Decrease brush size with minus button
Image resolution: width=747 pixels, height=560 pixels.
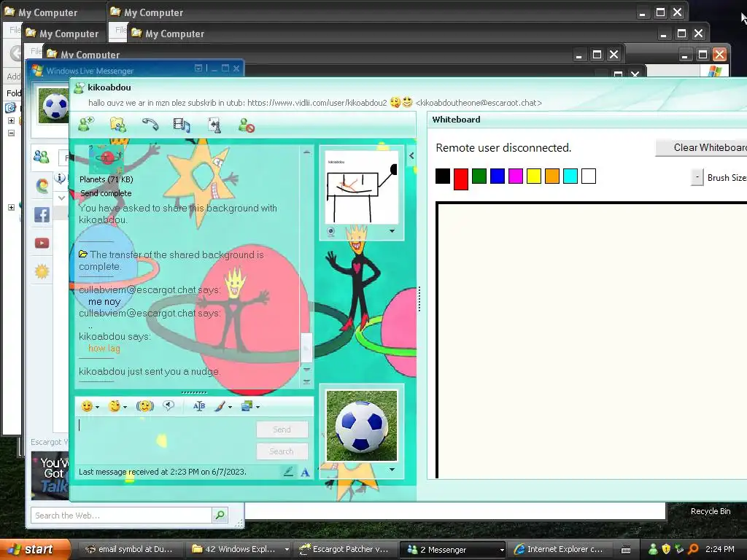click(x=697, y=177)
